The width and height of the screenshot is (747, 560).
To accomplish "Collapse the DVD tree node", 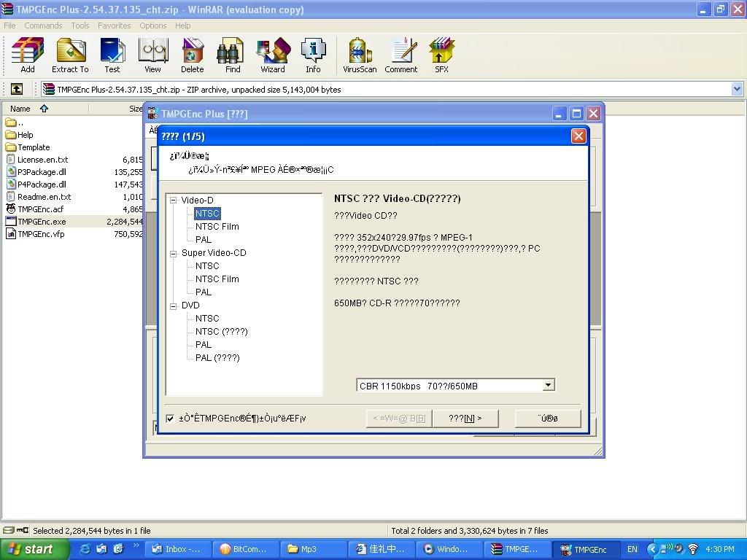I will (174, 306).
